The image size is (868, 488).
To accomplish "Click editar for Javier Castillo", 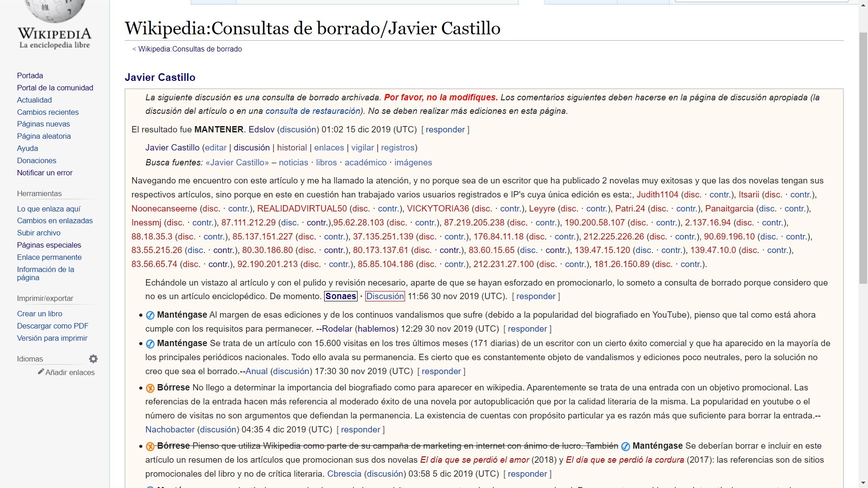I will point(216,148).
